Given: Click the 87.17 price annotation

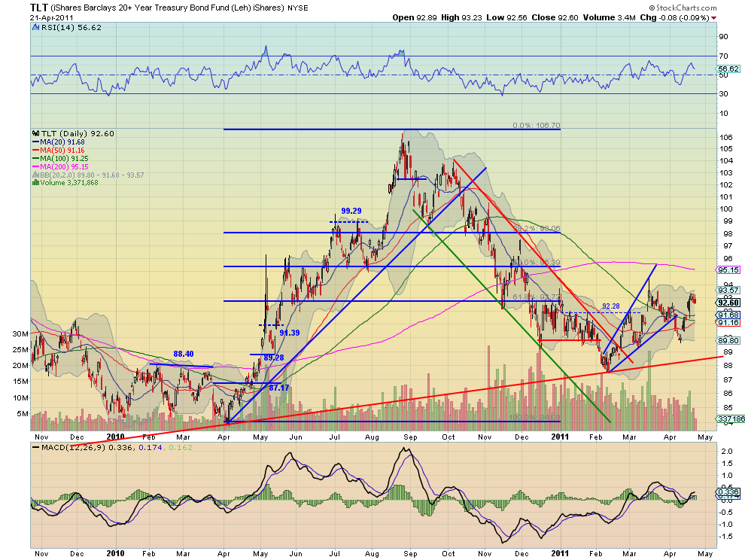Looking at the screenshot, I should point(279,388).
